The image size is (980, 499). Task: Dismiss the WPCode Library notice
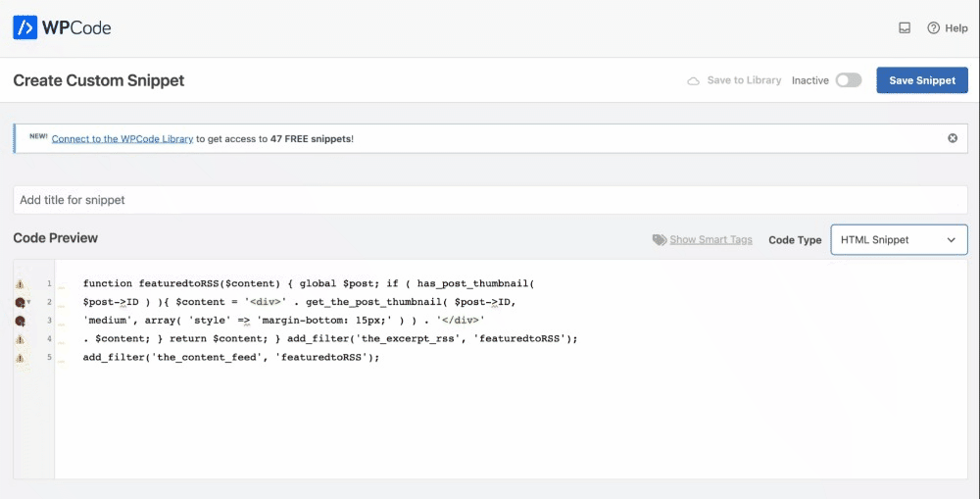[x=952, y=138]
